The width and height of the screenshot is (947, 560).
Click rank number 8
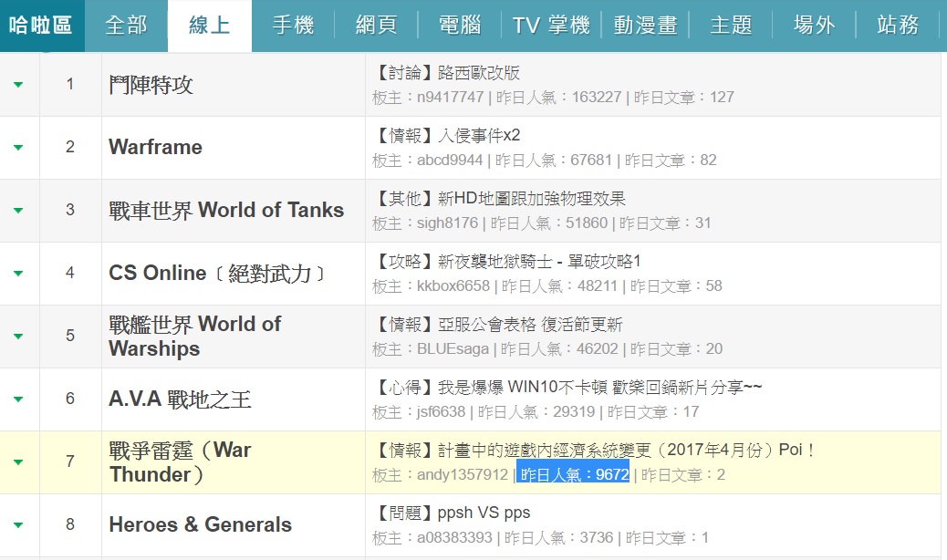pyautogui.click(x=70, y=524)
